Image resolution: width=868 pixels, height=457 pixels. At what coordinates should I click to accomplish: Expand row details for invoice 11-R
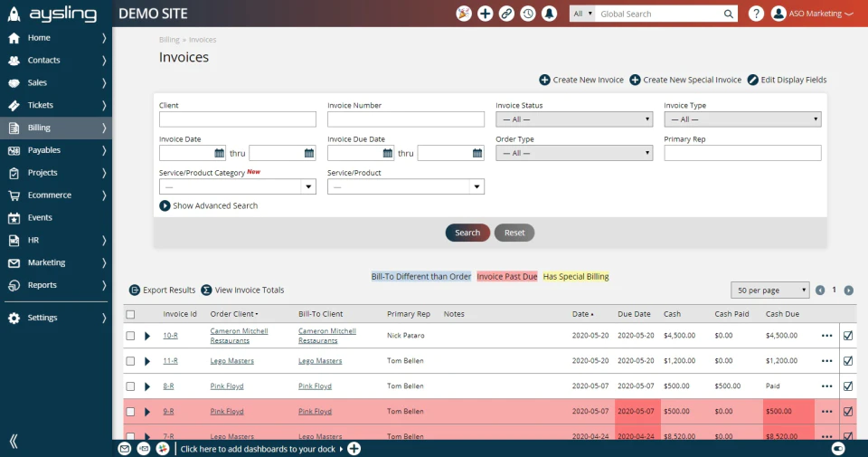[147, 361]
